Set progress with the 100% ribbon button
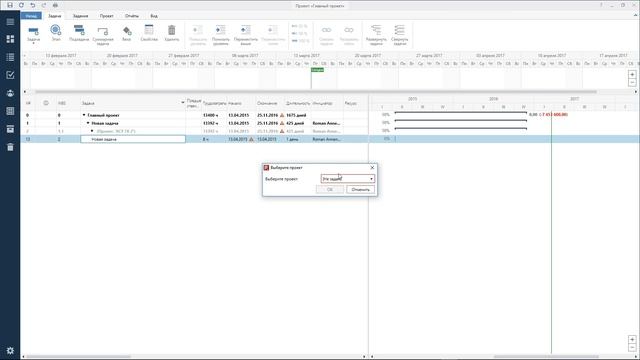The image size is (640, 360). pos(300,41)
